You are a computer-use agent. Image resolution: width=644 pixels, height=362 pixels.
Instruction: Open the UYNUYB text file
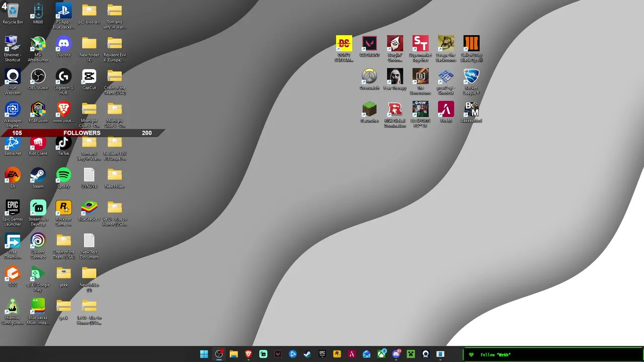[89, 178]
